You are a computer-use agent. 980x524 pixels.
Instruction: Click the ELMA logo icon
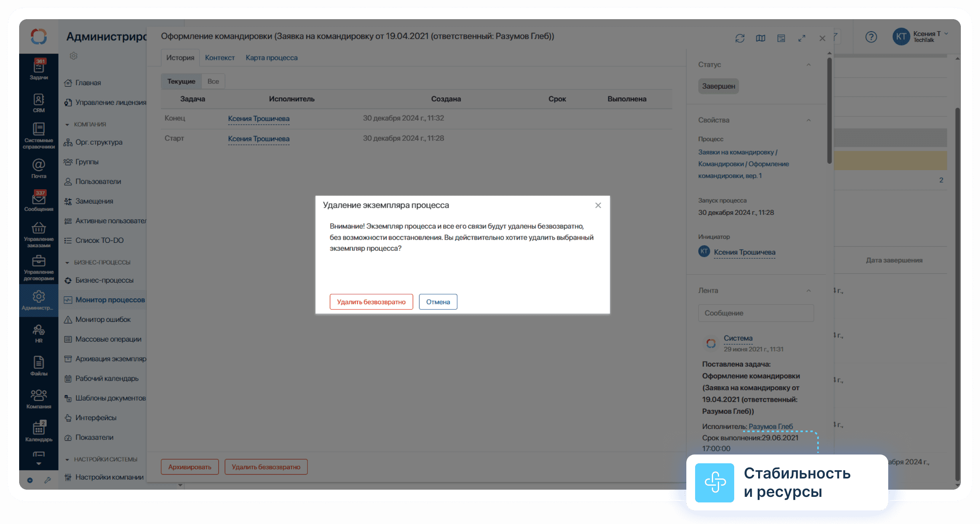coord(39,36)
